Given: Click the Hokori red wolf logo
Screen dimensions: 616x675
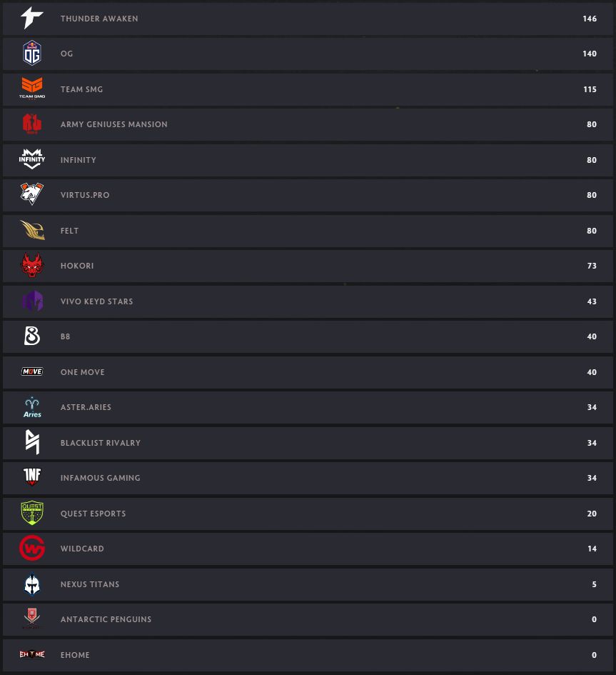Looking at the screenshot, I should [x=31, y=266].
